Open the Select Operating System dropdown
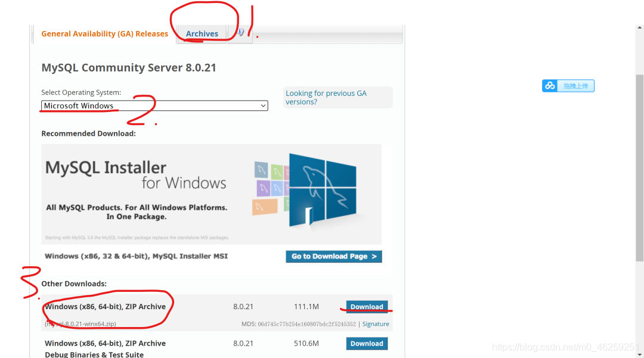 [x=154, y=106]
